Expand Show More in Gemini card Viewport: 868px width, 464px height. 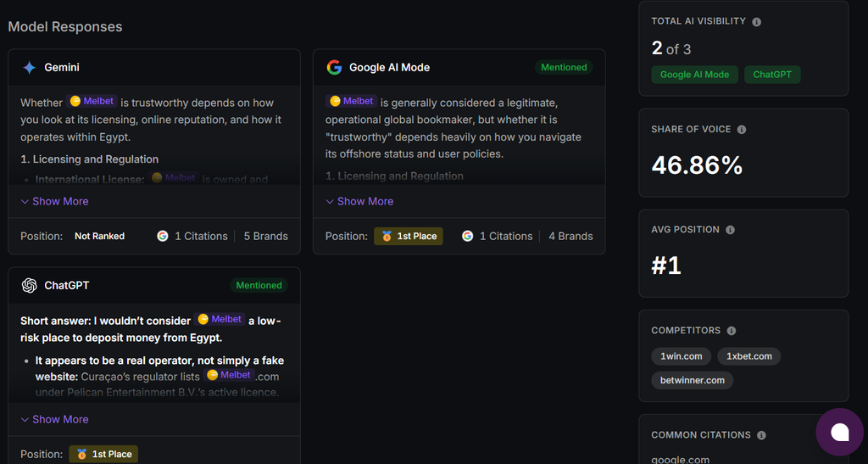(x=55, y=202)
